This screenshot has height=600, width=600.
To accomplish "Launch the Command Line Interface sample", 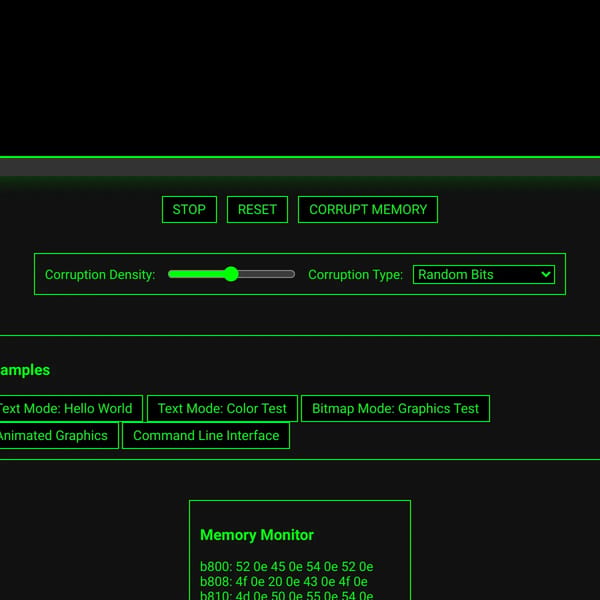I will coord(206,435).
